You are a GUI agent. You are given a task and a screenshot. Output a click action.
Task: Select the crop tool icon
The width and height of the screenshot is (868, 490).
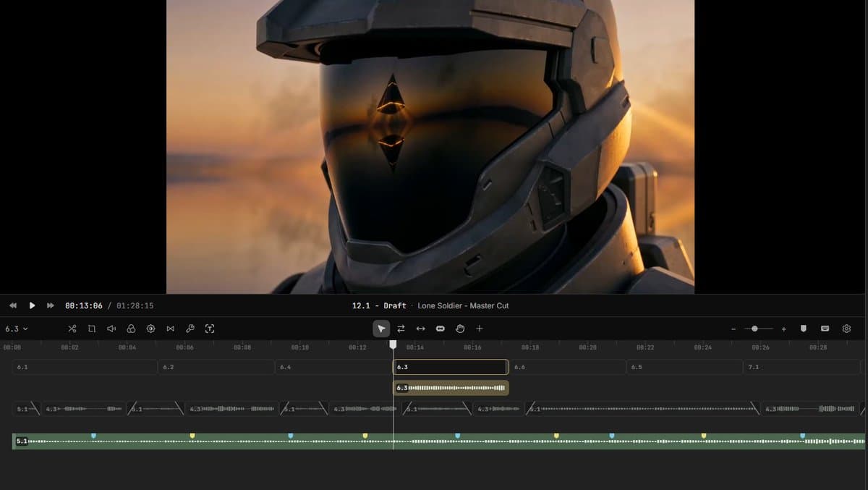click(92, 329)
